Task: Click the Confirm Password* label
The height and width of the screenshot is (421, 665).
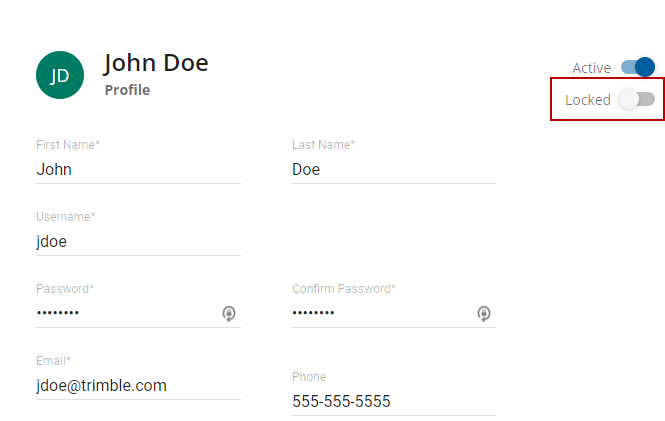Action: pos(343,289)
